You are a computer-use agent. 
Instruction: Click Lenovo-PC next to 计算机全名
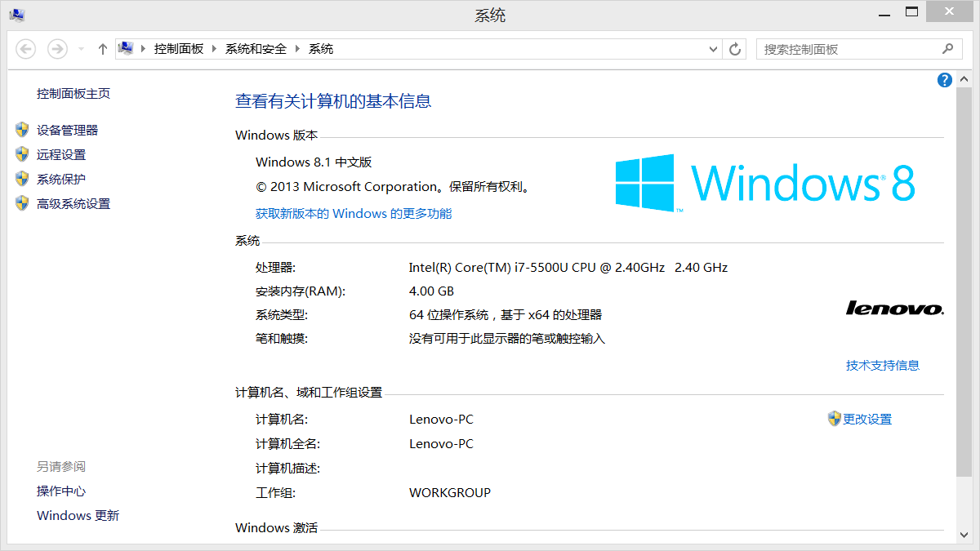click(441, 444)
